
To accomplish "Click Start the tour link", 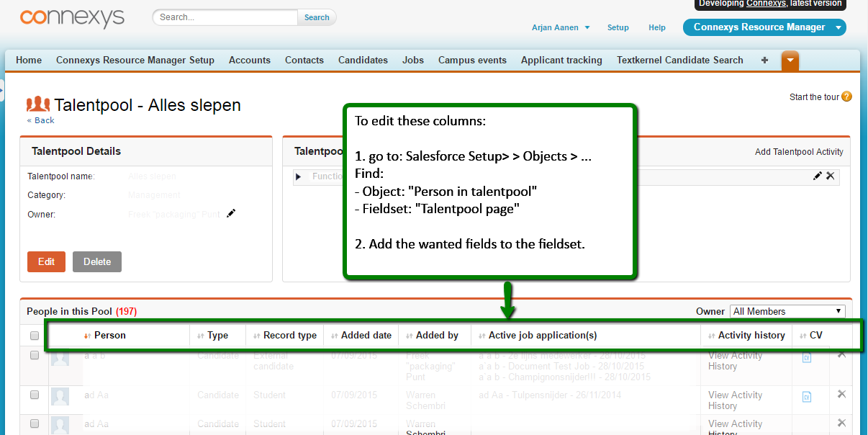I will 814,97.
